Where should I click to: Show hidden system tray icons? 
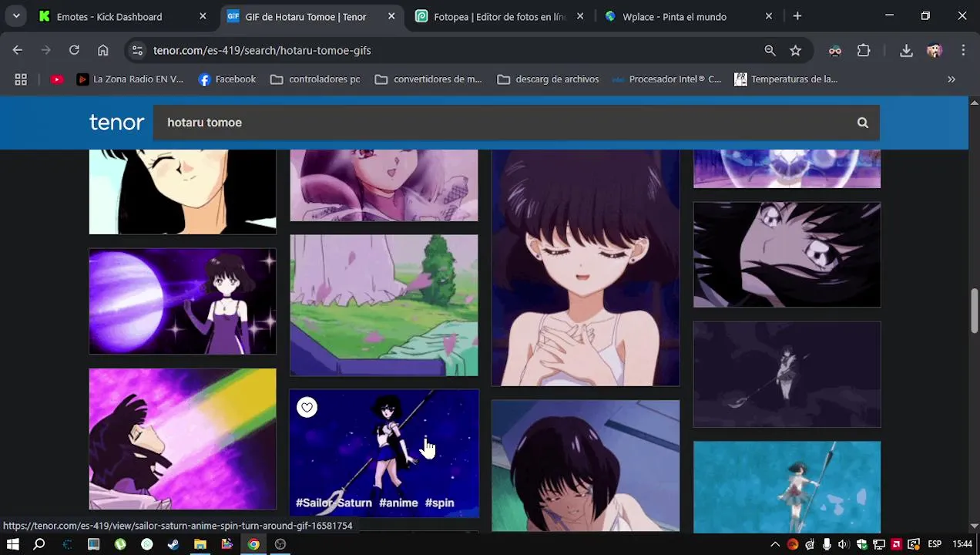(x=775, y=544)
